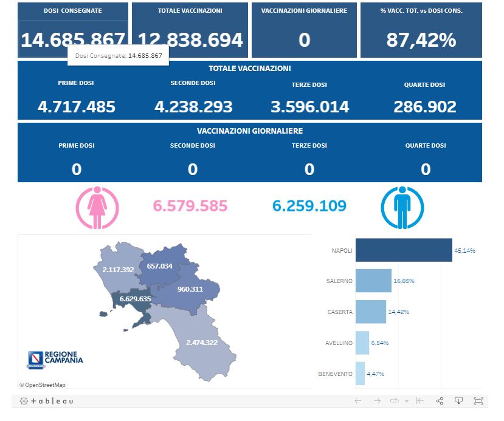The width and height of the screenshot is (504, 421).
Task: Select the AVELLINO bar in chart
Action: tap(362, 343)
